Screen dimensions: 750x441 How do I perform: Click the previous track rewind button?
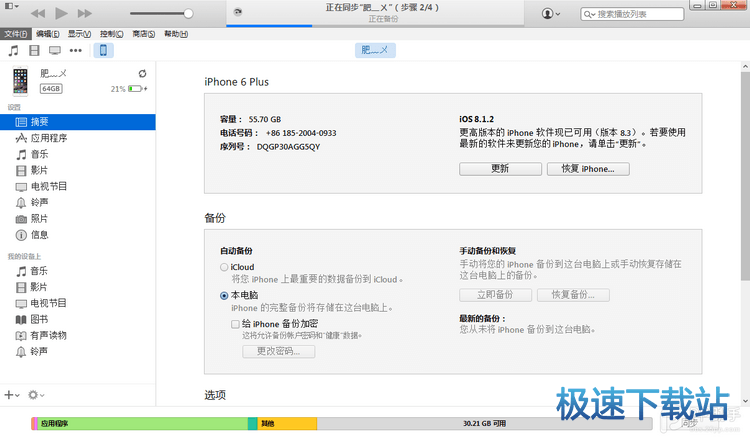pyautogui.click(x=38, y=13)
